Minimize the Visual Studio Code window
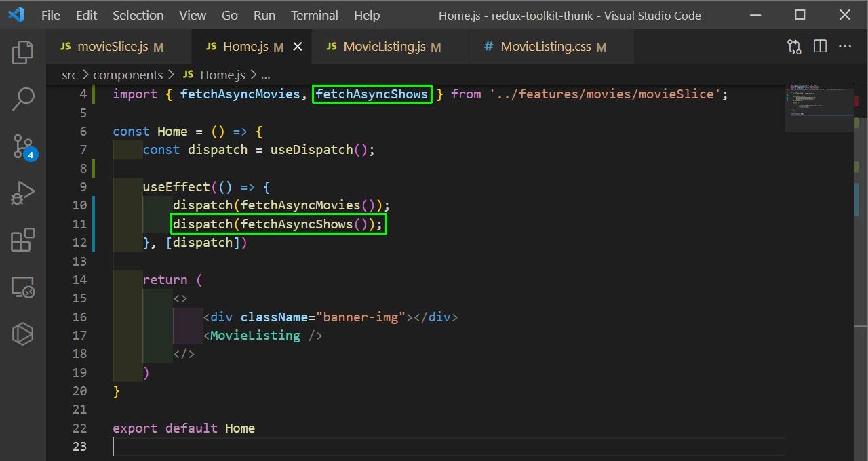Screen dimensions: 868x461 [755, 15]
